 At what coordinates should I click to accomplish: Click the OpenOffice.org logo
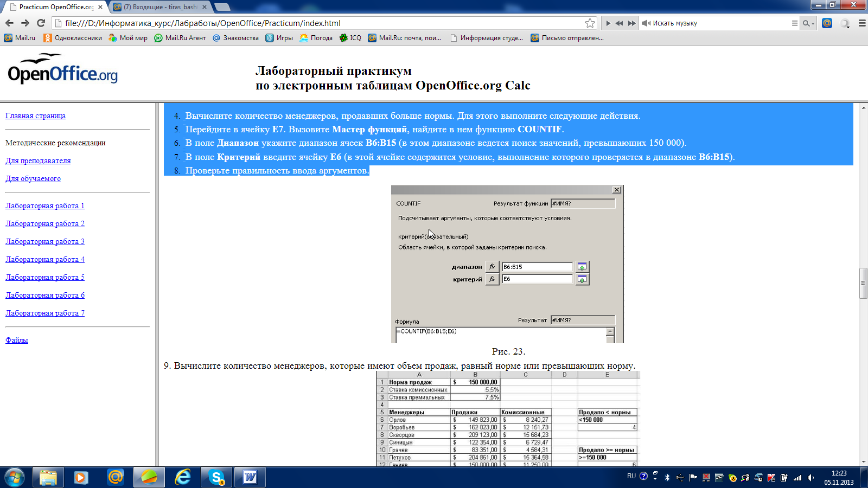pos(62,69)
